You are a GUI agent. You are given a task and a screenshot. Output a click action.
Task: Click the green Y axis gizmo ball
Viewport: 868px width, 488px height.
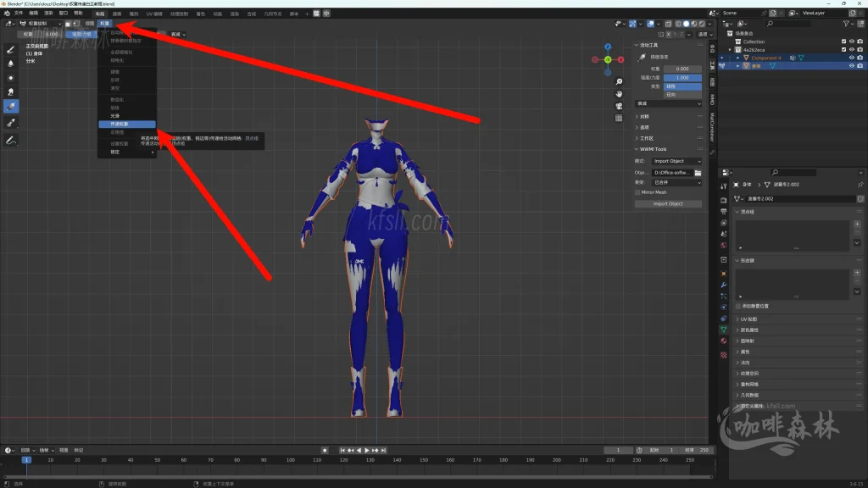click(x=608, y=60)
